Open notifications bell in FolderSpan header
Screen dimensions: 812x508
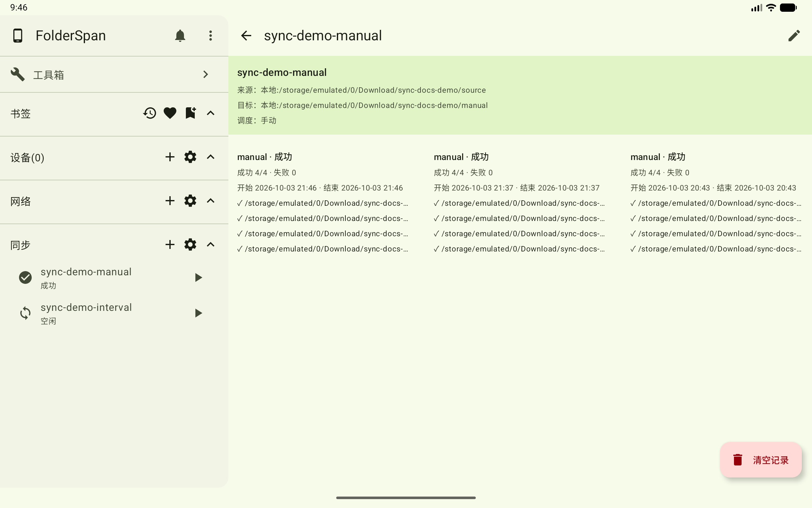(x=180, y=36)
